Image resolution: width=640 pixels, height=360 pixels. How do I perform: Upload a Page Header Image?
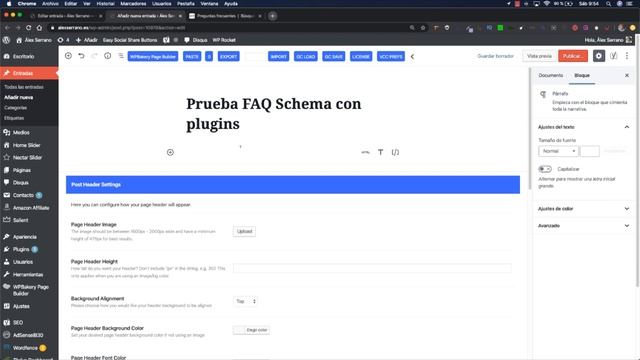244,231
